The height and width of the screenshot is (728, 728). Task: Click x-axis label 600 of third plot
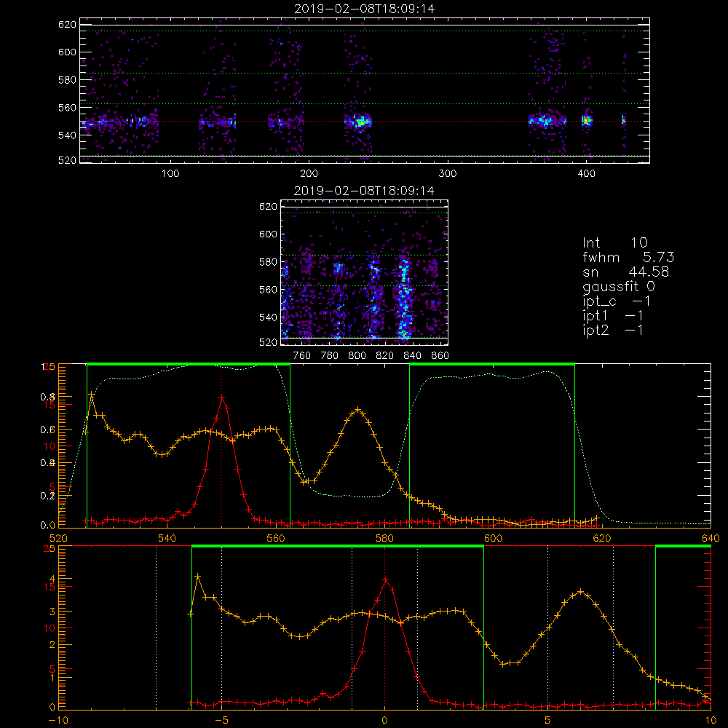[x=493, y=538]
